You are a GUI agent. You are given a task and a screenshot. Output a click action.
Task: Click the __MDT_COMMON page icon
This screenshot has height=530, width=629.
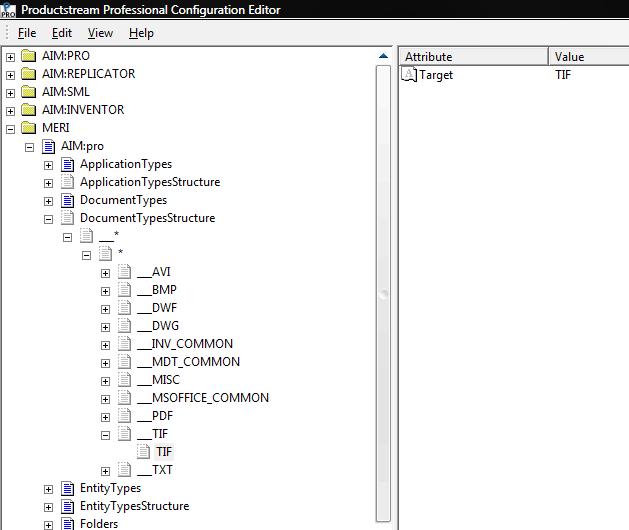124,362
